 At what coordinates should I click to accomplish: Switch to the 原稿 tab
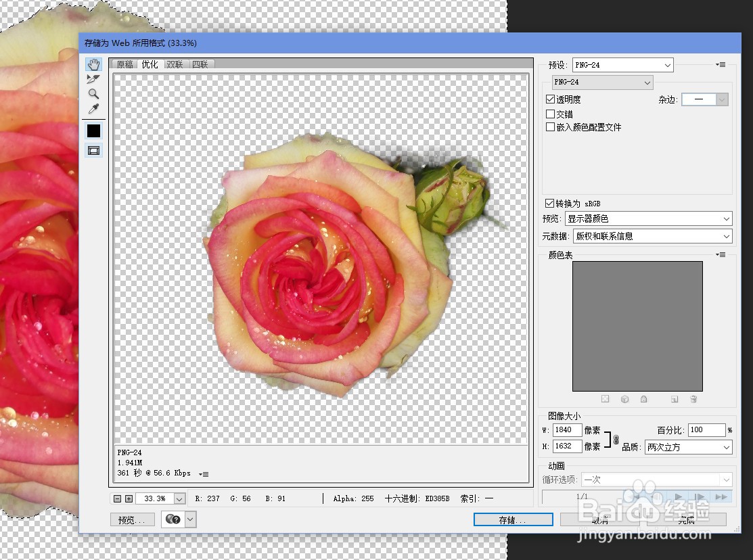pyautogui.click(x=125, y=64)
